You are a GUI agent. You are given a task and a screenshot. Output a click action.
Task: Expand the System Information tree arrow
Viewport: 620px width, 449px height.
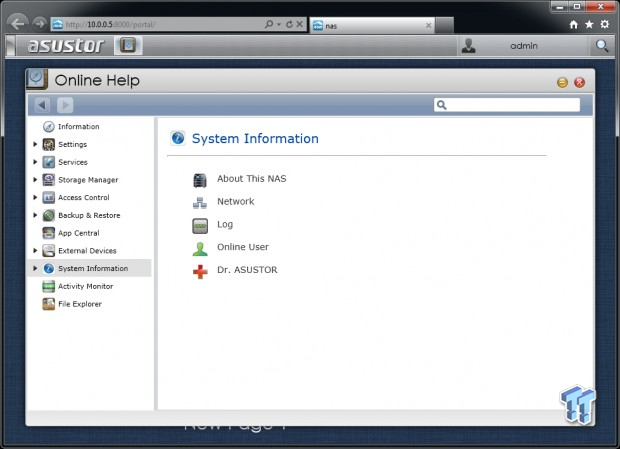point(35,268)
